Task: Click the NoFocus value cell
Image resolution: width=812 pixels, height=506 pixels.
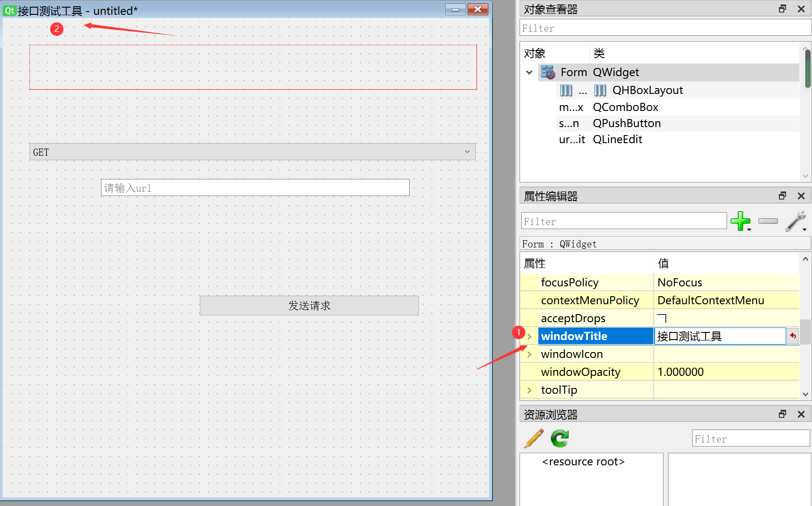Action: coord(727,282)
